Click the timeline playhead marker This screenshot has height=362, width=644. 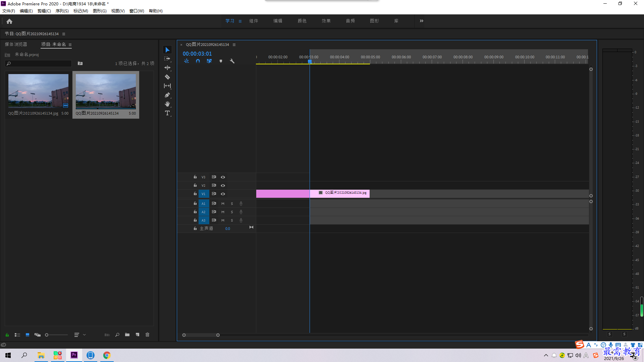click(x=310, y=61)
